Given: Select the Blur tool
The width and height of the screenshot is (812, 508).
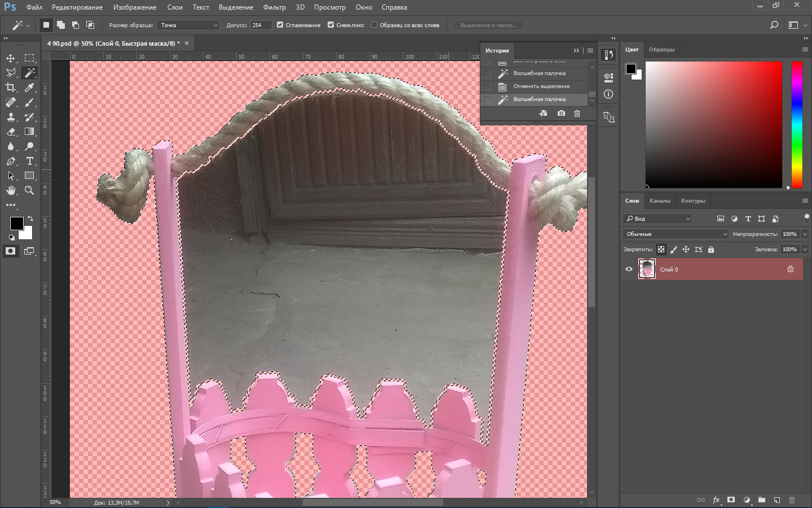Looking at the screenshot, I should [x=11, y=146].
